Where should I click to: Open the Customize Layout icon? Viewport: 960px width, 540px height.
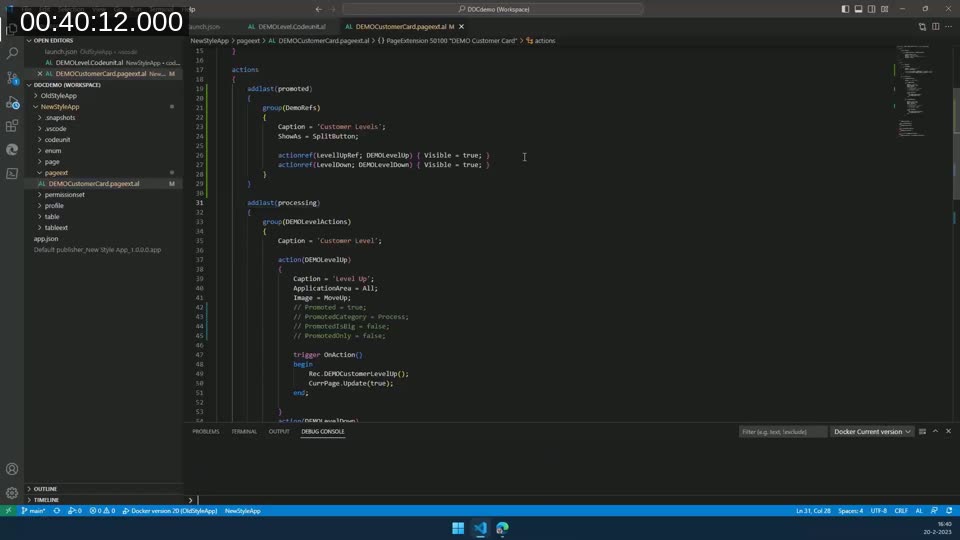coord(885,9)
